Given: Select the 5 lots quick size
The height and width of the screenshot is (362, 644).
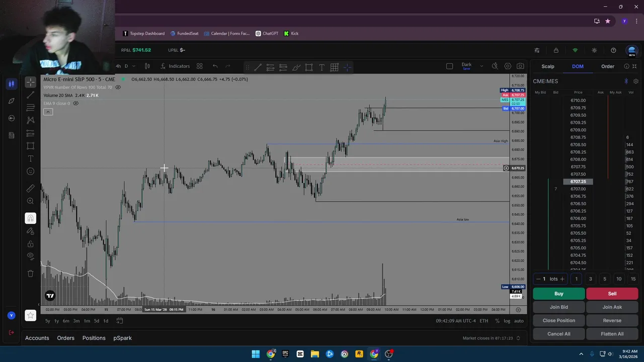Looking at the screenshot, I should 605,279.
